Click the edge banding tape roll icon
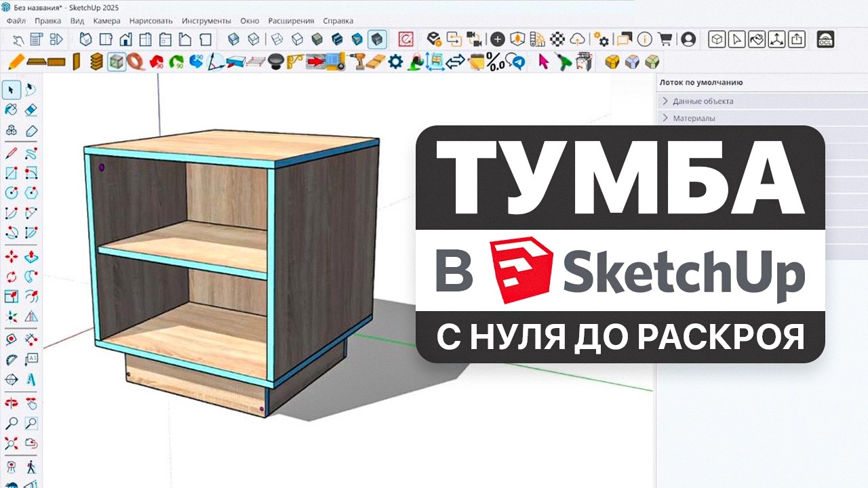This screenshot has height=488, width=868. [136, 62]
